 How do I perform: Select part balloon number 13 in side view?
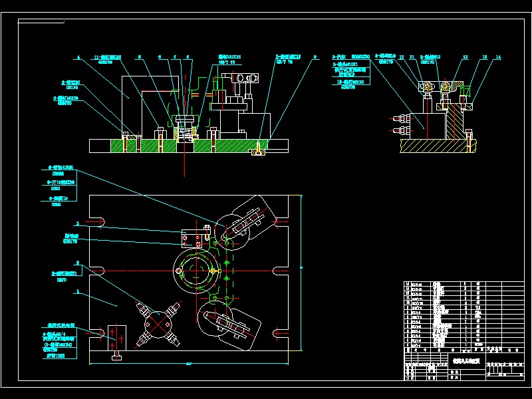(485, 57)
